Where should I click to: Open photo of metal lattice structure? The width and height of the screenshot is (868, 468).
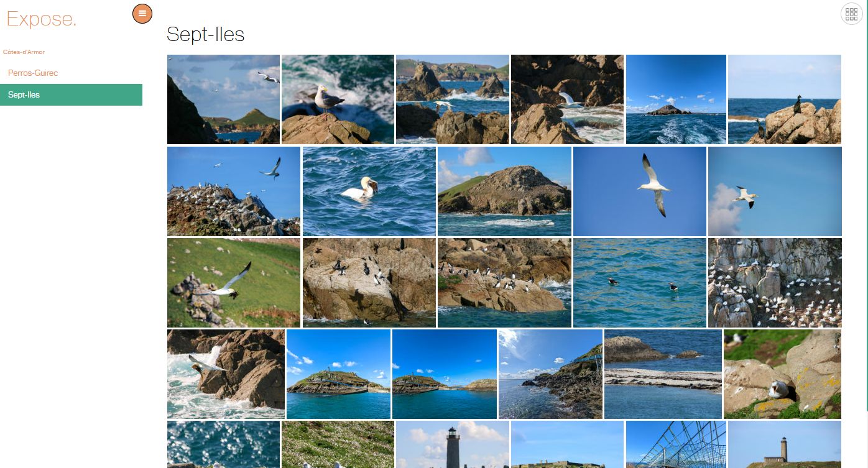676,444
